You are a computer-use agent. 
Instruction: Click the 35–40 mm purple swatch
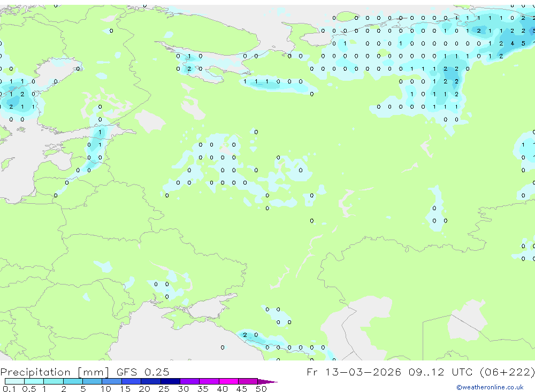[209, 381]
